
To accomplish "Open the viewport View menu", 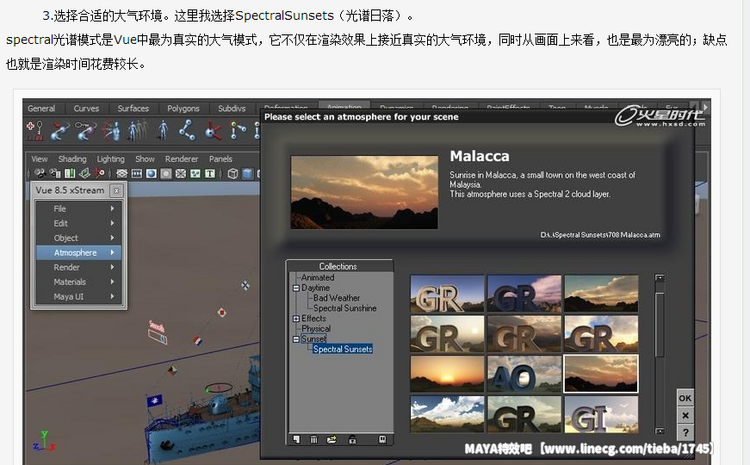I will coord(39,159).
